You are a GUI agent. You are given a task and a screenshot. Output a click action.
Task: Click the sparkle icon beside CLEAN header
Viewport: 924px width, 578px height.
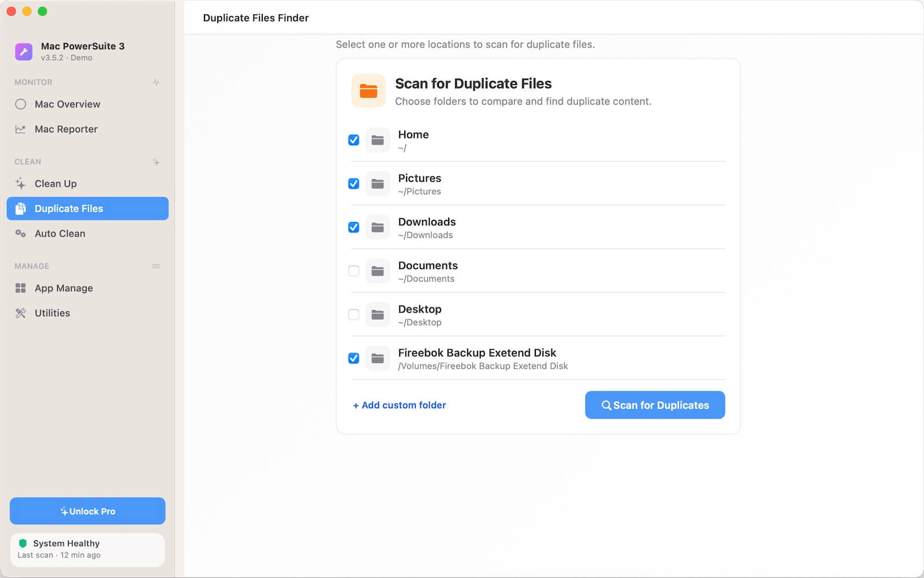point(156,161)
